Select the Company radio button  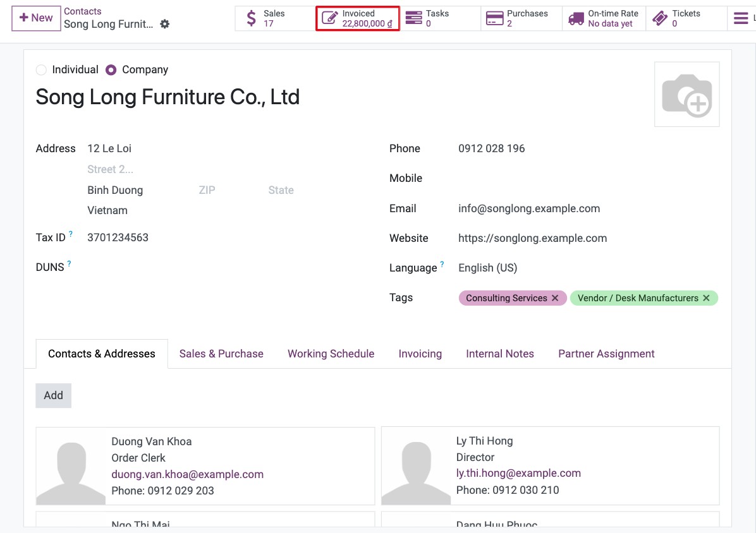(x=111, y=70)
